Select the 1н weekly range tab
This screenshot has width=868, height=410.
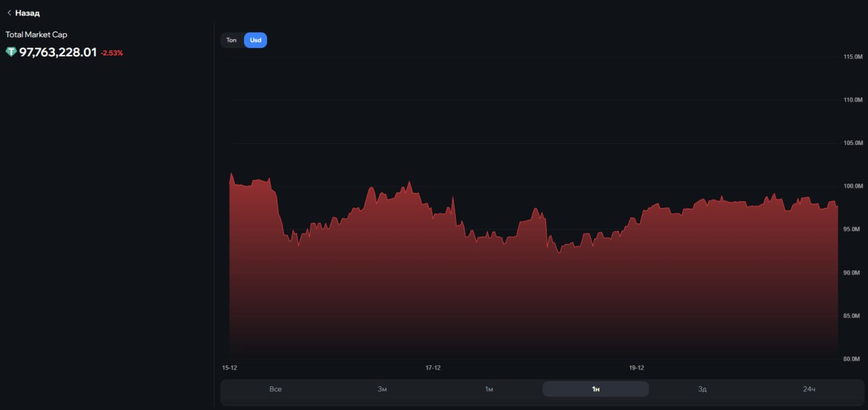click(595, 389)
